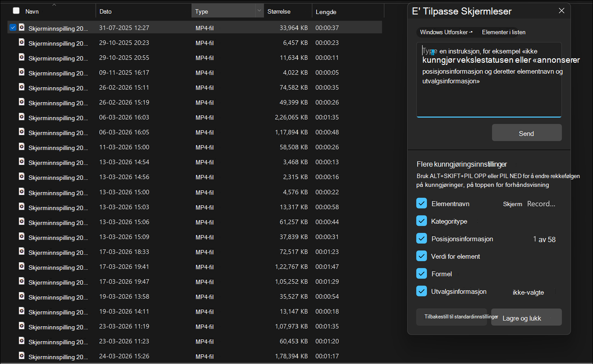This screenshot has width=593, height=364.
Task: Click Lagre og lukk button
Action: 526,317
